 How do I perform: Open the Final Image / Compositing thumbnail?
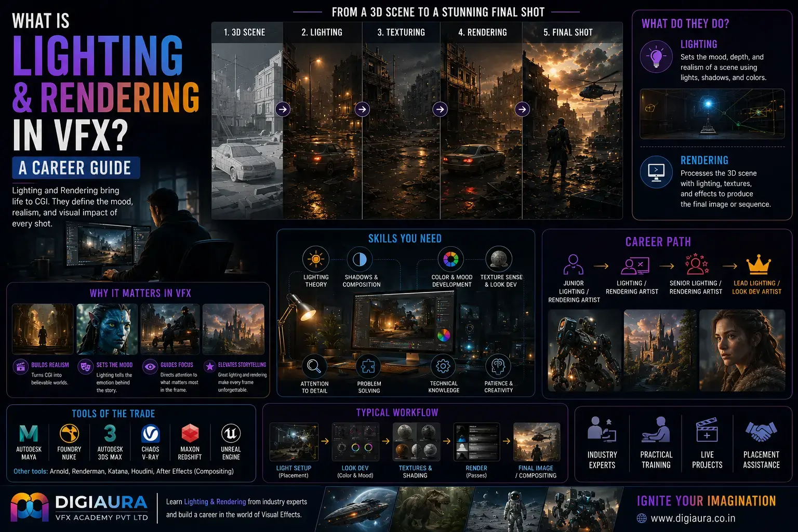tap(537, 442)
